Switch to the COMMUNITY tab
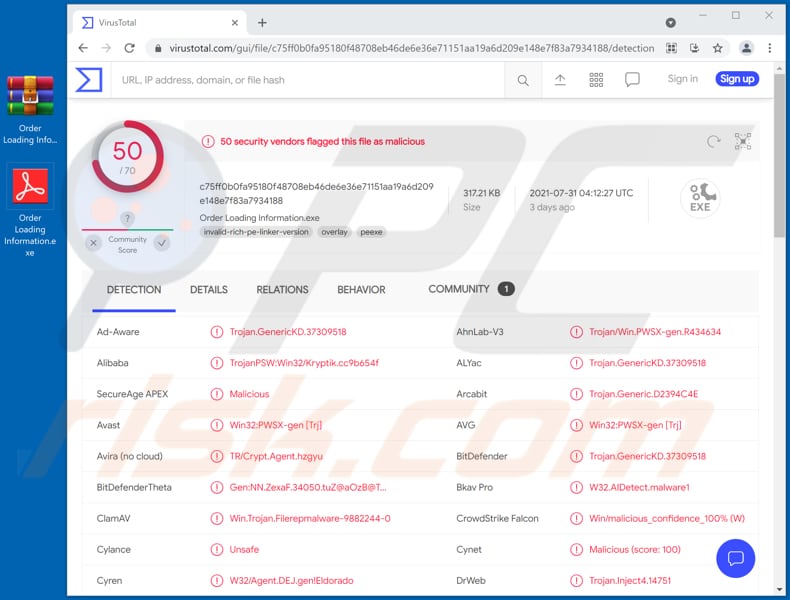This screenshot has height=600, width=790. pyautogui.click(x=471, y=289)
